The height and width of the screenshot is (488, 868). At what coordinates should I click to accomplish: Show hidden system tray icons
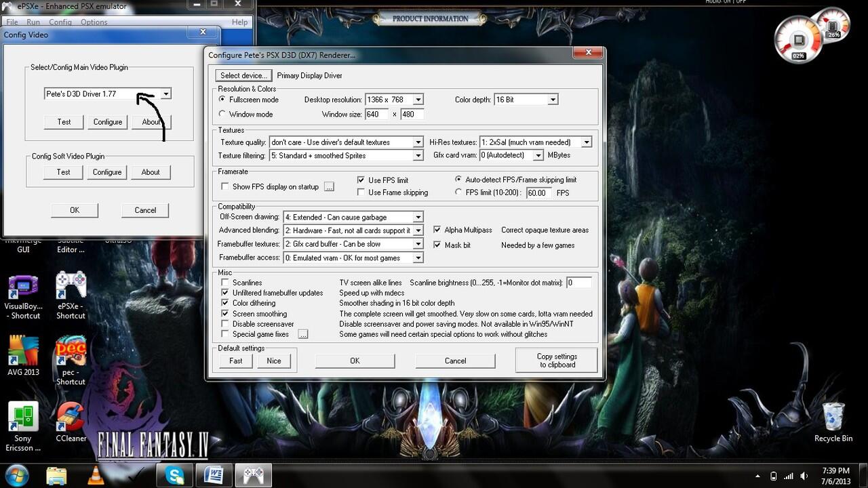pyautogui.click(x=758, y=476)
